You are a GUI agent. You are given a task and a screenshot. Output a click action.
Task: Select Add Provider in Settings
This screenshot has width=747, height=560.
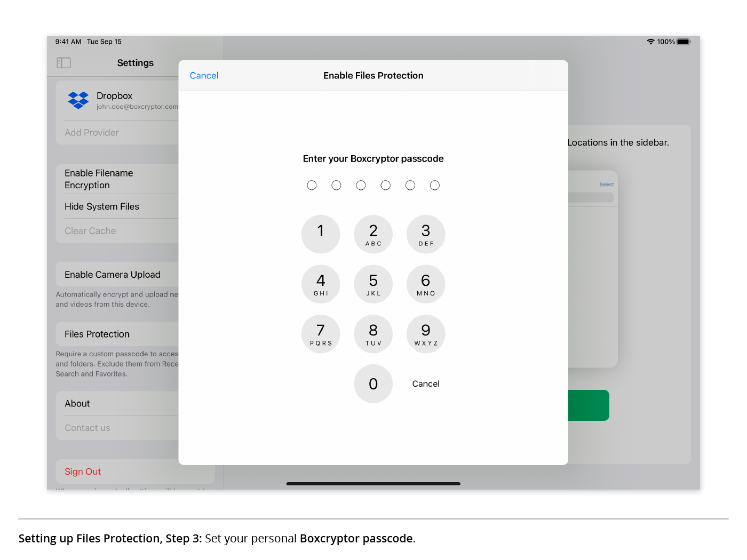[x=117, y=132]
